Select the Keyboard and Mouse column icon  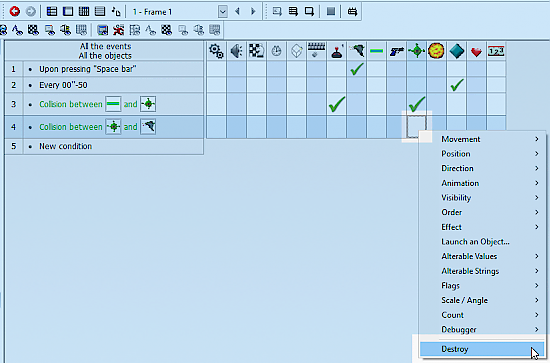pyautogui.click(x=316, y=51)
